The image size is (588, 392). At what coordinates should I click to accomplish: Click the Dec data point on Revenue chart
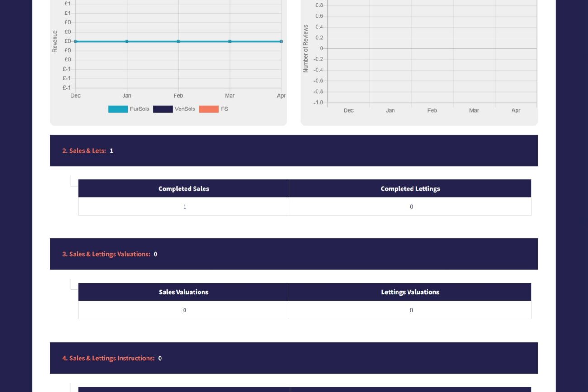(76, 41)
